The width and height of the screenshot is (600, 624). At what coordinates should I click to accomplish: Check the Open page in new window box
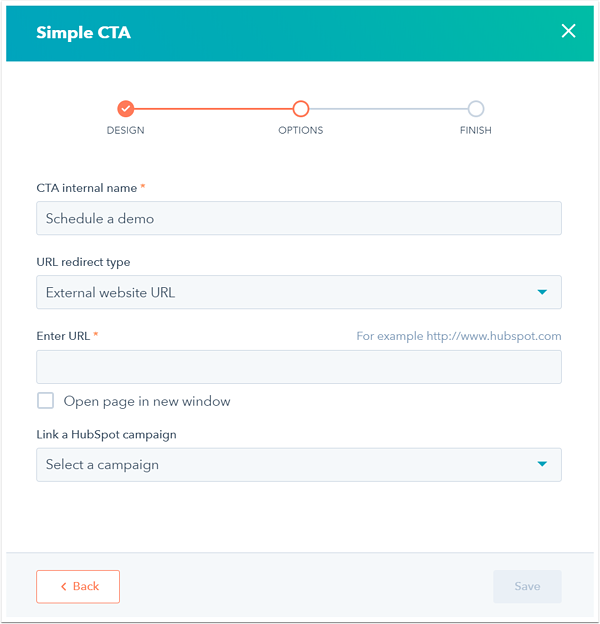tap(45, 401)
